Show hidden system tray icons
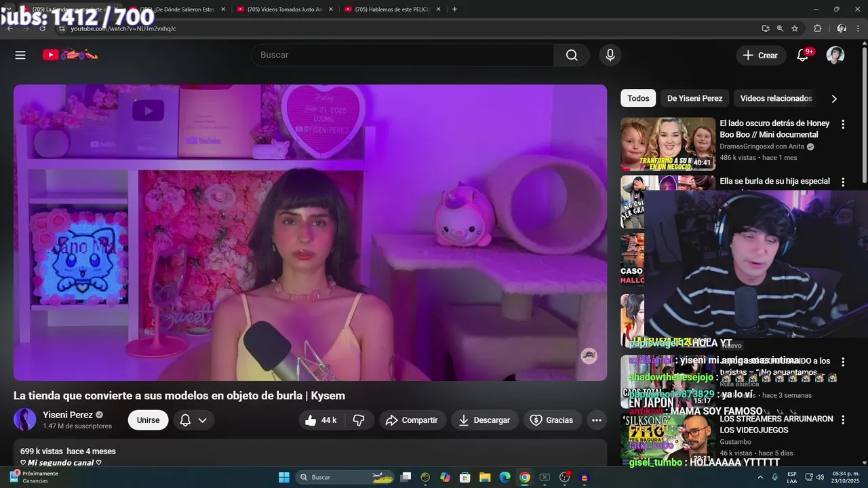 tap(760, 477)
